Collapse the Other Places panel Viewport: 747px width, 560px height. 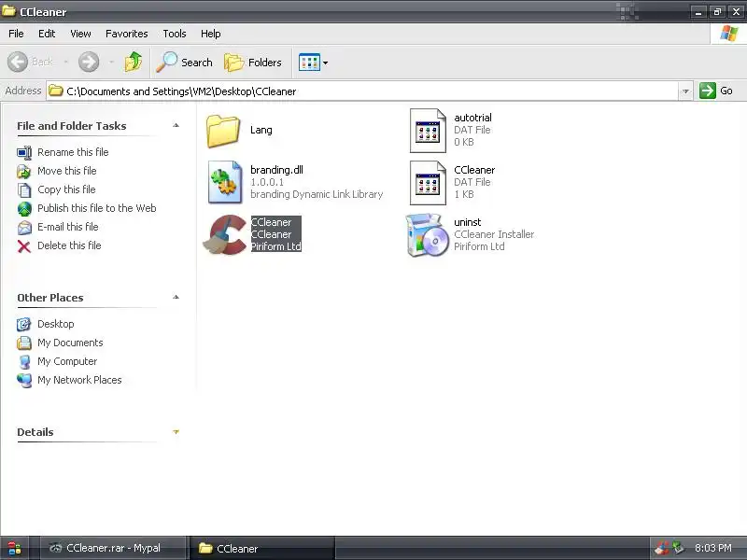[176, 297]
